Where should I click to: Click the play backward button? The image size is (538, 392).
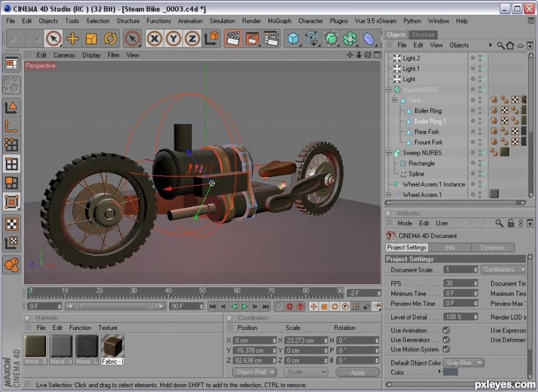click(x=234, y=306)
